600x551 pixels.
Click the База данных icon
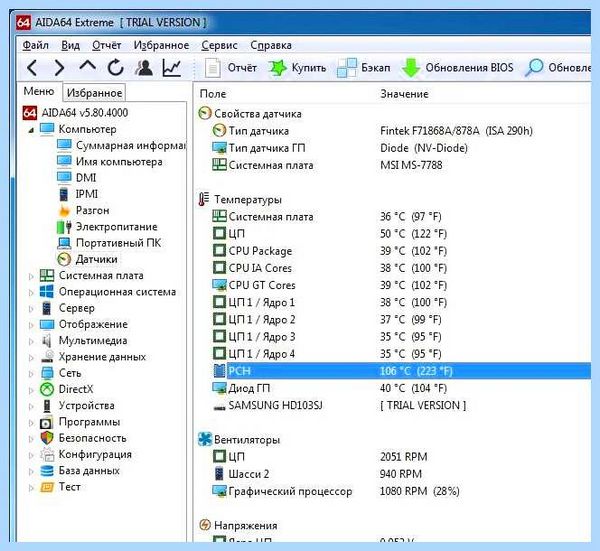[x=47, y=471]
